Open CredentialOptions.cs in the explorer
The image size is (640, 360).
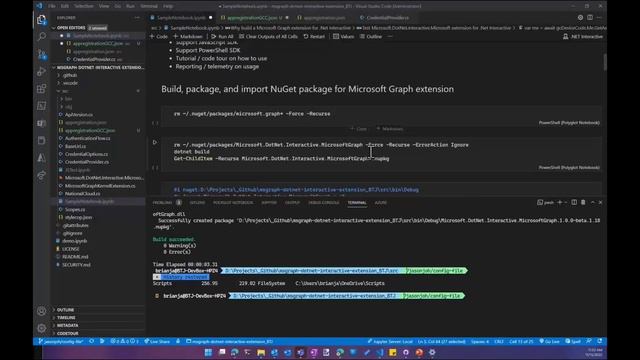[x=86, y=154]
